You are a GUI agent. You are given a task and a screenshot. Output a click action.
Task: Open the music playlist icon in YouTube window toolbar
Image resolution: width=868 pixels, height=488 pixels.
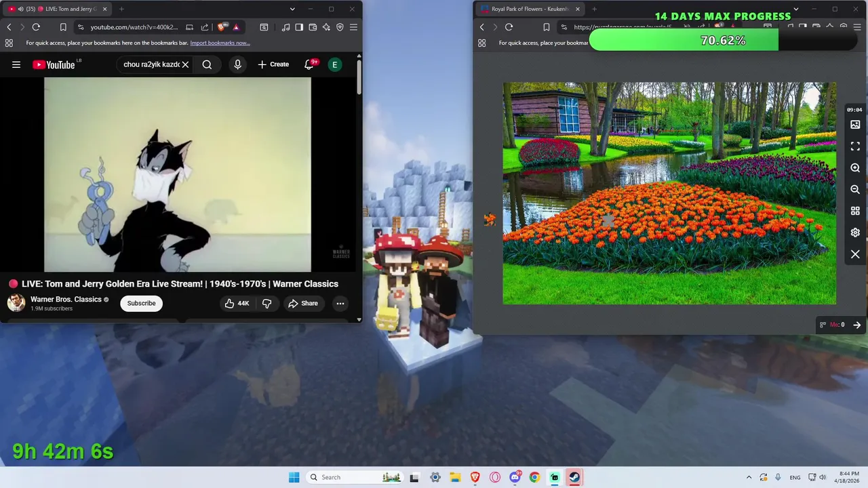285,27
